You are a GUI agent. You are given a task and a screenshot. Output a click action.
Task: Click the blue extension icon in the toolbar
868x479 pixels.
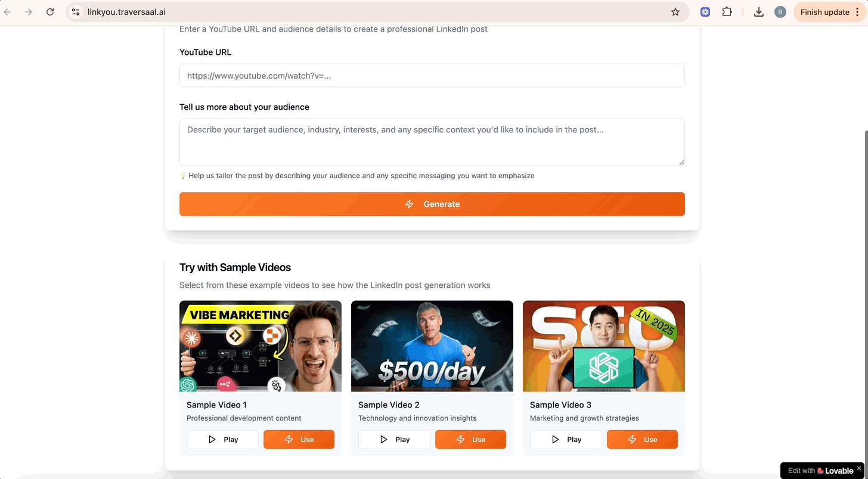pyautogui.click(x=705, y=12)
